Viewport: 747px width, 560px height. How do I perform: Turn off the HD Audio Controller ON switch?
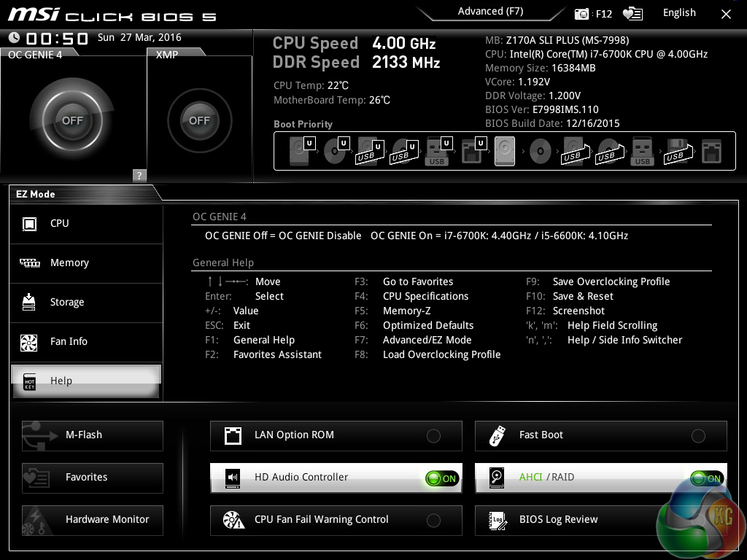tap(443, 478)
